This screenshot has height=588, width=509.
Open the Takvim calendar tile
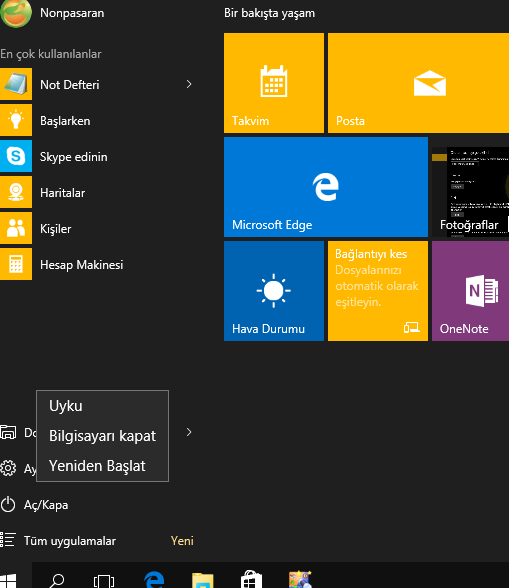pyautogui.click(x=274, y=83)
